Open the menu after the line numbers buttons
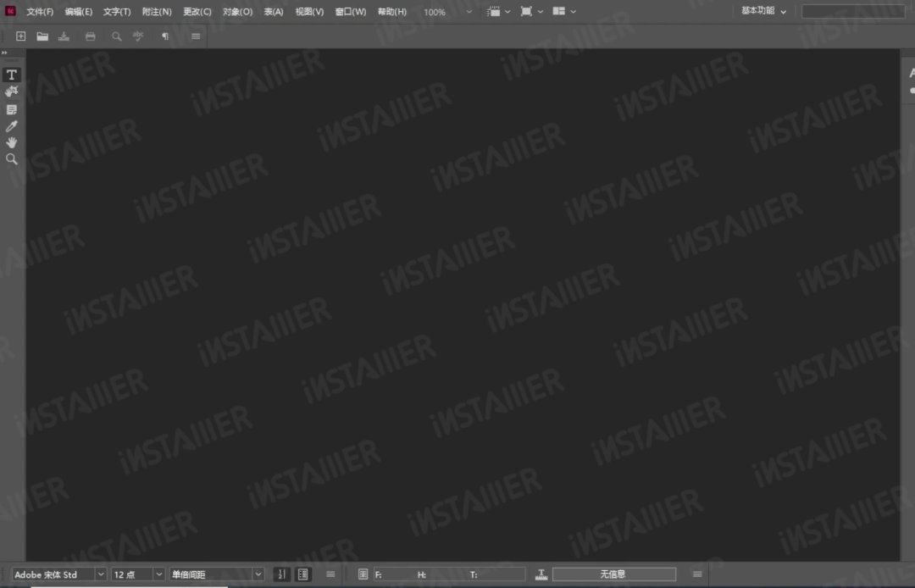The image size is (915, 588). coord(330,574)
